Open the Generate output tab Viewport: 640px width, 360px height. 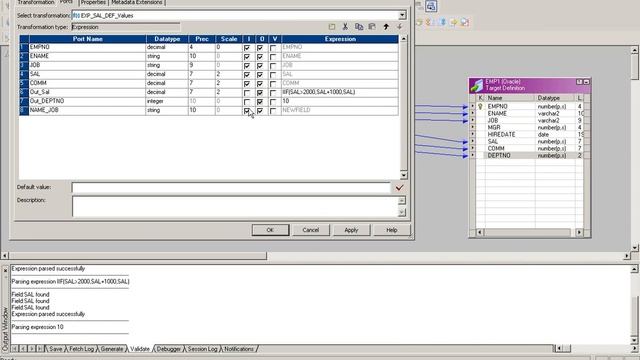click(111, 349)
